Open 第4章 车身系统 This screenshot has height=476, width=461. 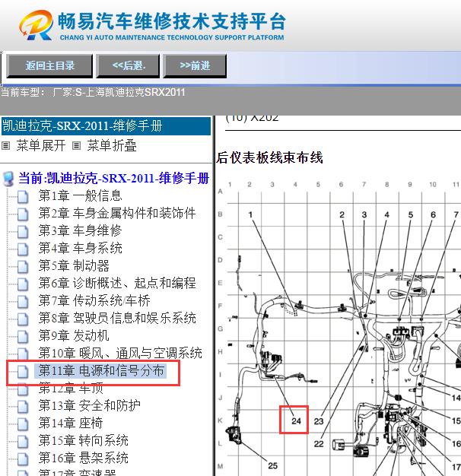point(80,249)
